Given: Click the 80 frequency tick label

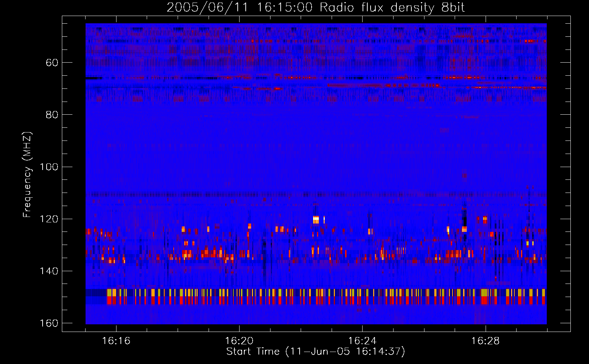Looking at the screenshot, I should click(x=52, y=115).
